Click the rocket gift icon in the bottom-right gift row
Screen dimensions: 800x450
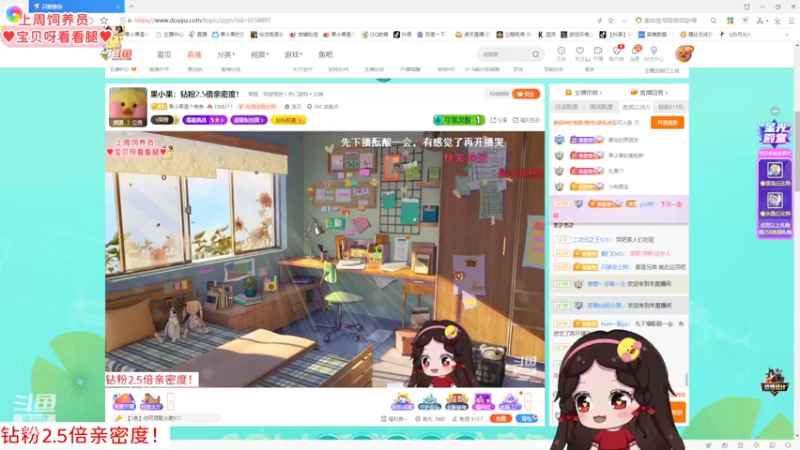click(x=510, y=402)
